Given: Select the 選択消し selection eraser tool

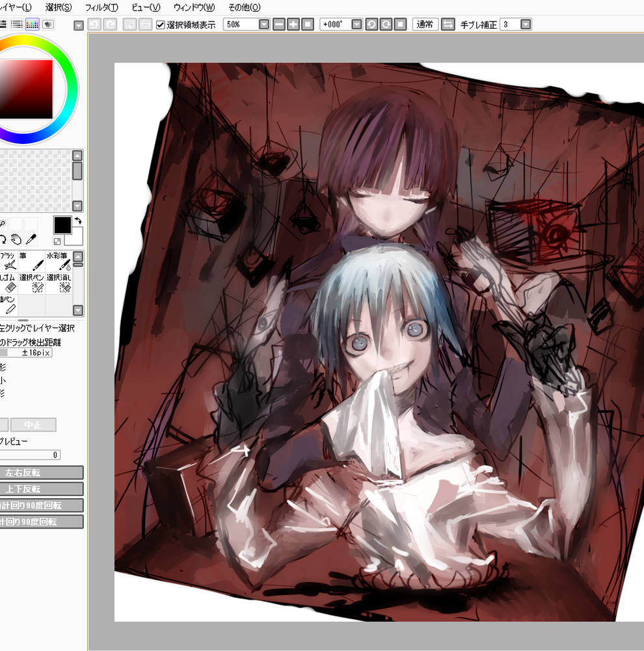Looking at the screenshot, I should (x=59, y=283).
